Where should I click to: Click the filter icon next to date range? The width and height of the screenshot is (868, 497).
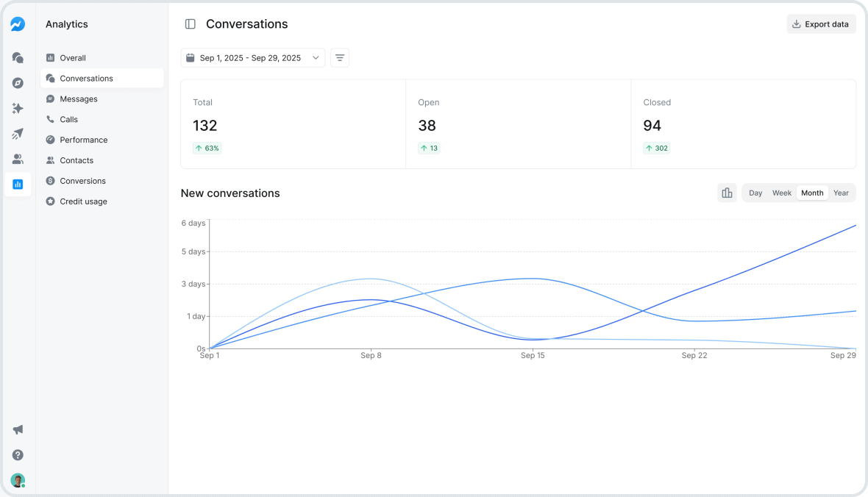point(339,57)
